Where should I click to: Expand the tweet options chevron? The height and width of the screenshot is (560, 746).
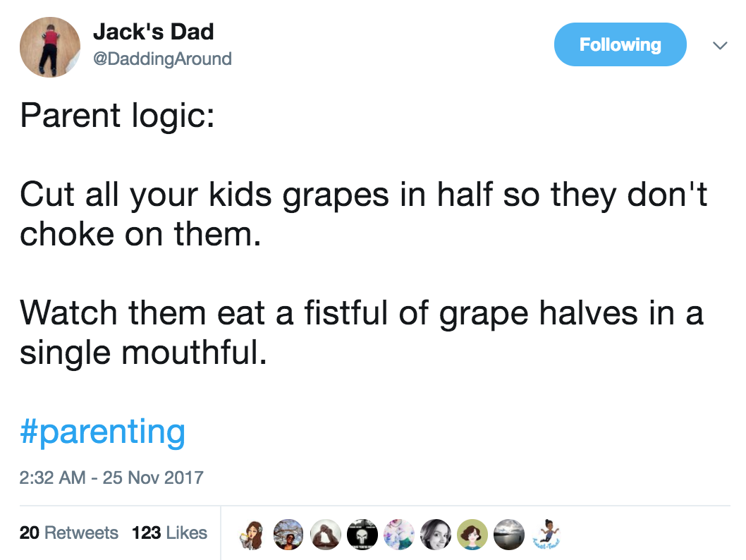(720, 46)
